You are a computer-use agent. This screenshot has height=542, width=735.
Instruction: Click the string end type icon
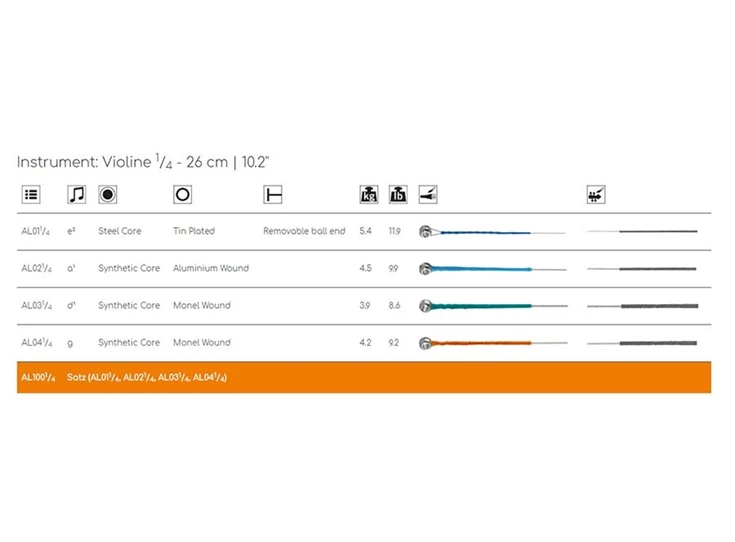pos(272,195)
